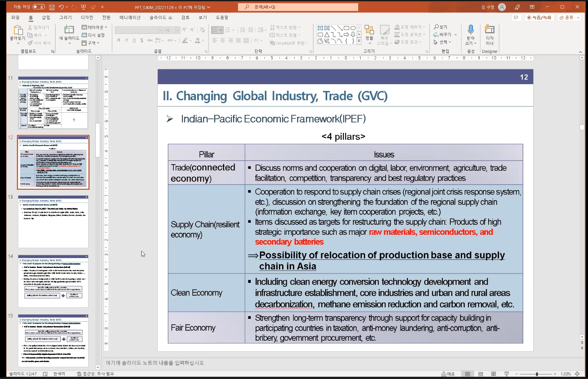Image resolution: width=588 pixels, height=379 pixels.
Task: Switch to the Animations (애니메이션) tab
Action: [x=130, y=18]
